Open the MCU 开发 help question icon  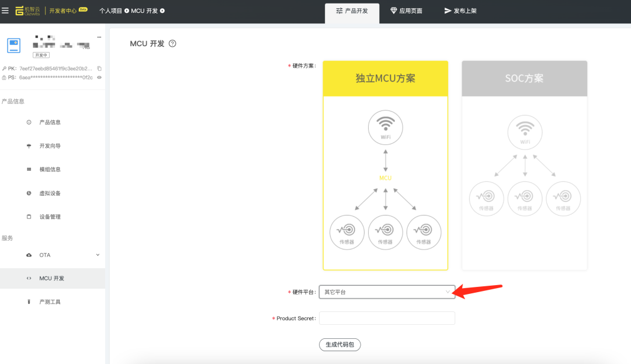[x=172, y=43]
